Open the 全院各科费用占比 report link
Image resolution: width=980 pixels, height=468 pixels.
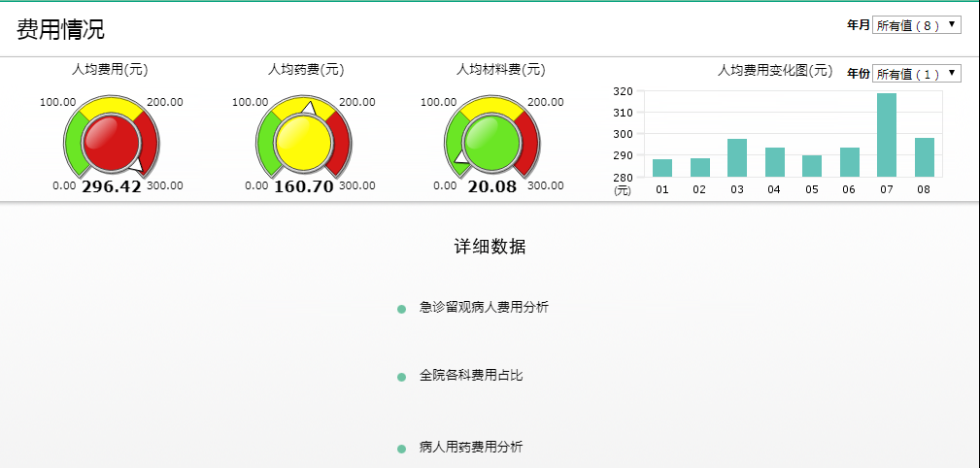pos(470,375)
